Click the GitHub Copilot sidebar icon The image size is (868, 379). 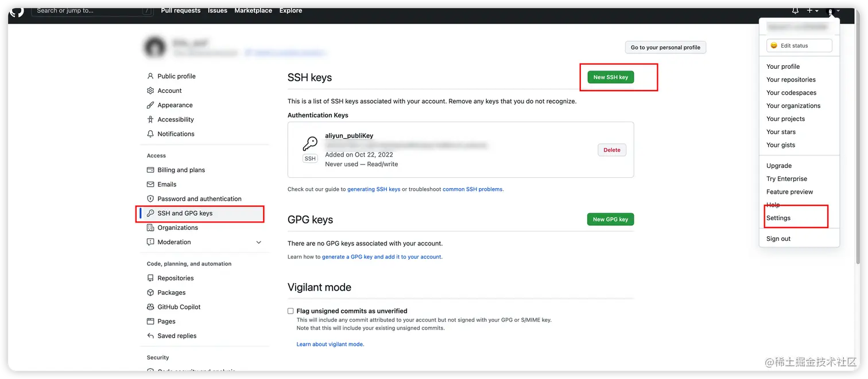(150, 307)
